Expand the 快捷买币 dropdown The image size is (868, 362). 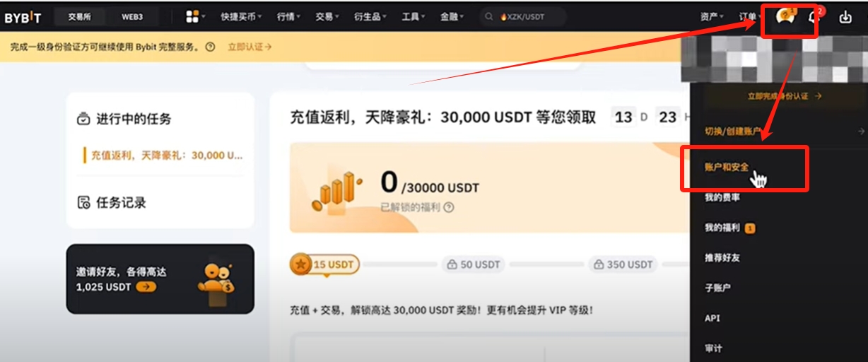point(241,16)
